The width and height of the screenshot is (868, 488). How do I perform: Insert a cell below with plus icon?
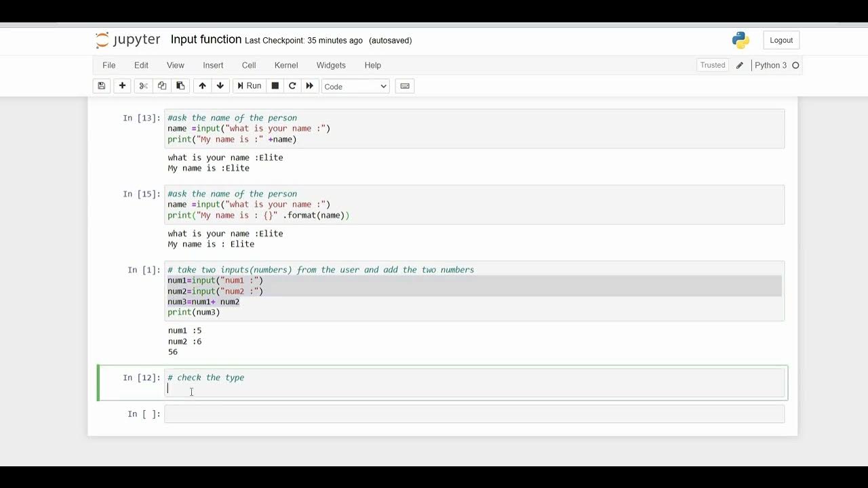[x=122, y=86]
